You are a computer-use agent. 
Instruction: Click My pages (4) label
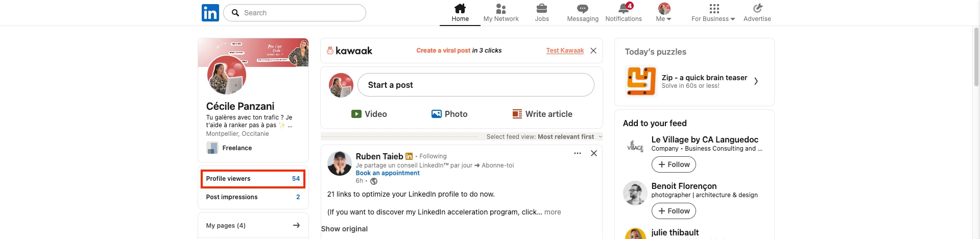pyautogui.click(x=226, y=225)
